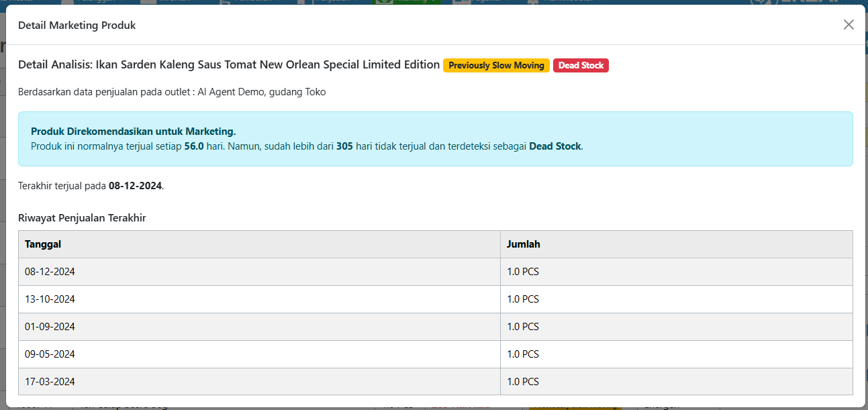
Task: Select the quantity cell of 17-03-2024 row
Action: [523, 382]
